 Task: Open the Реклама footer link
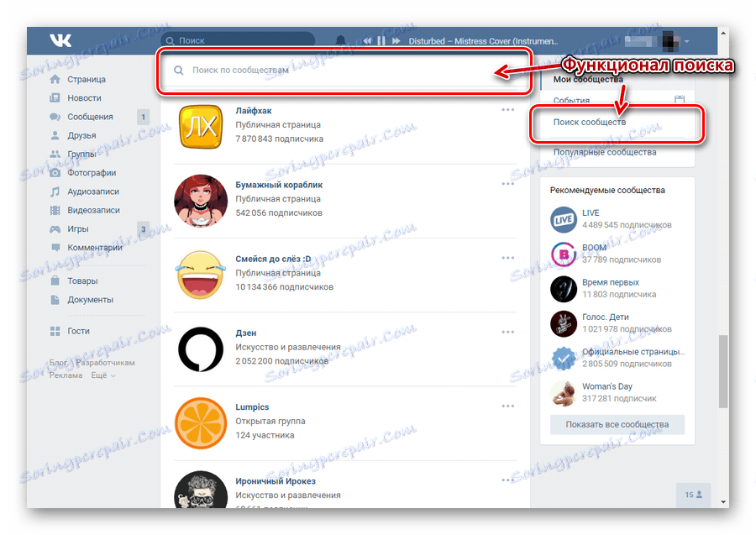tap(66, 375)
